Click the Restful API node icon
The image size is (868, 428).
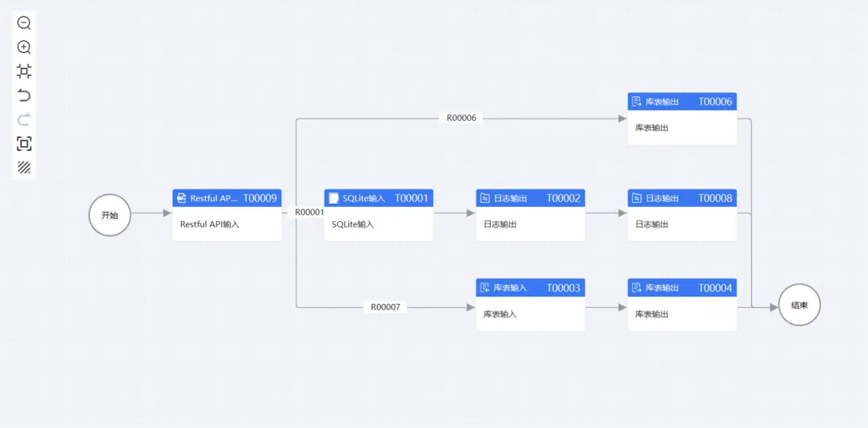(182, 198)
